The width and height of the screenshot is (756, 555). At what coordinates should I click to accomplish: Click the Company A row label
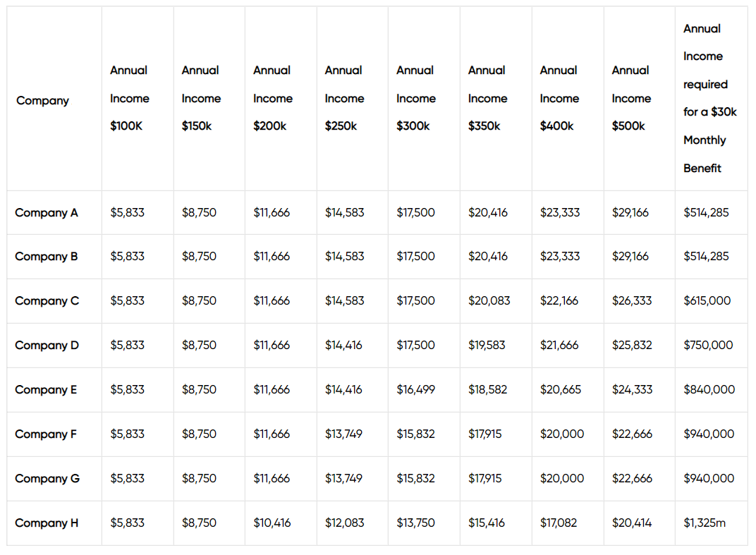click(47, 212)
